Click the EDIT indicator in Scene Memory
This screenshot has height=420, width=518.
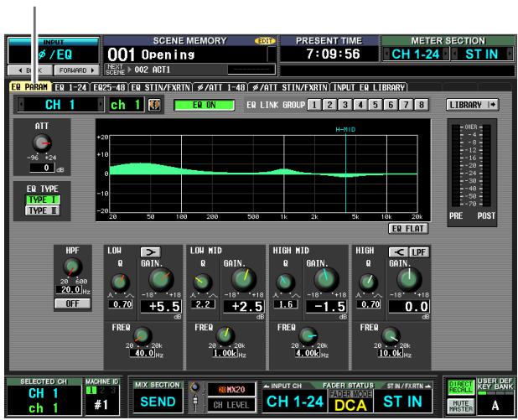(265, 41)
